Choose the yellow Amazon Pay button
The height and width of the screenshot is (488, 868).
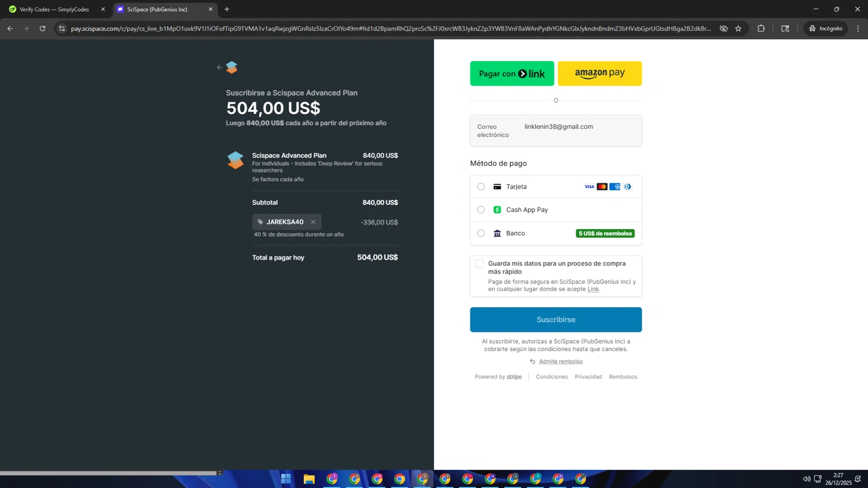(599, 73)
